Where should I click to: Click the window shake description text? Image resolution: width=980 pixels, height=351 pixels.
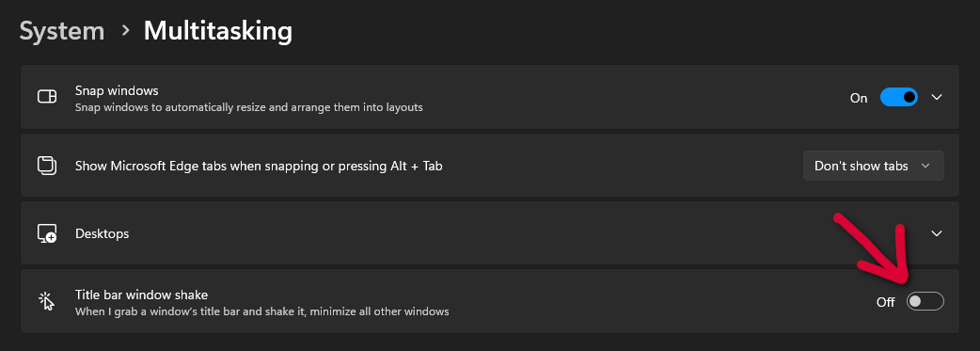click(261, 311)
